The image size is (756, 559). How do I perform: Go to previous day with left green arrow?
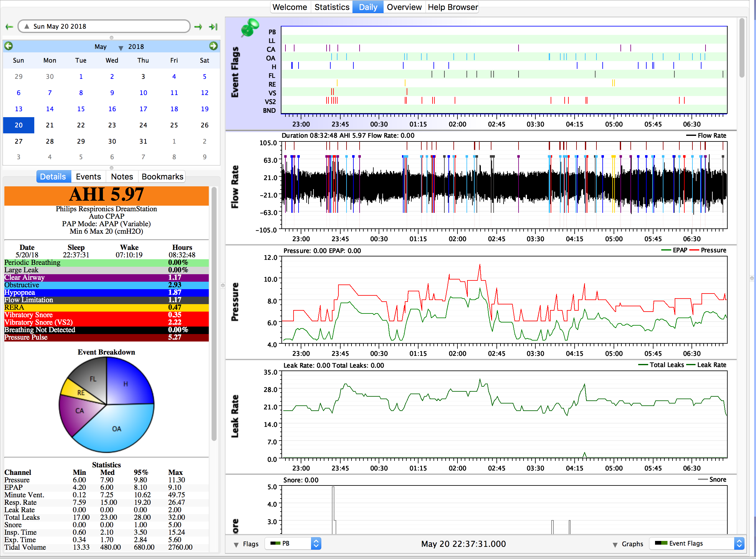tap(9, 26)
